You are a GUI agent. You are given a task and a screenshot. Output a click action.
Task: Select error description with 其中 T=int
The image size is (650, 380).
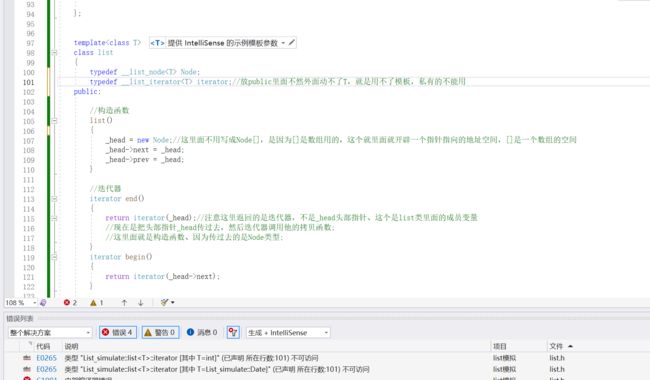pos(192,358)
